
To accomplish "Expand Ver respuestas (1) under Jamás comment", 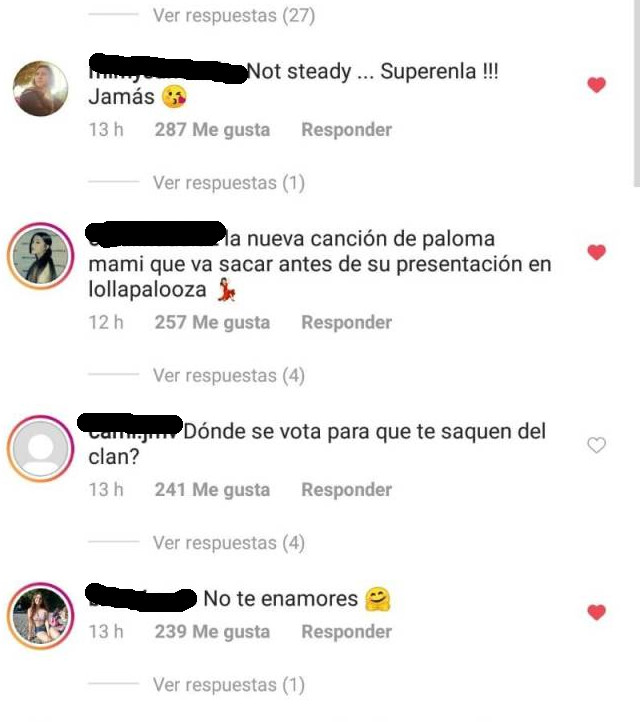I will 229,183.
